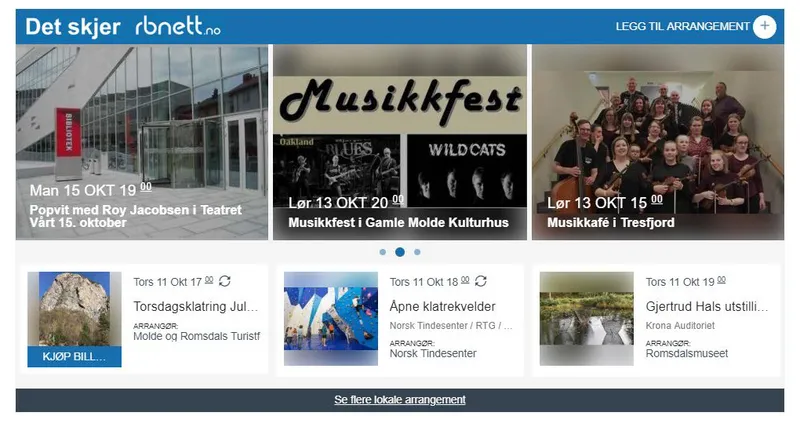Open the Åpne klatrekvelder event title

tap(442, 307)
